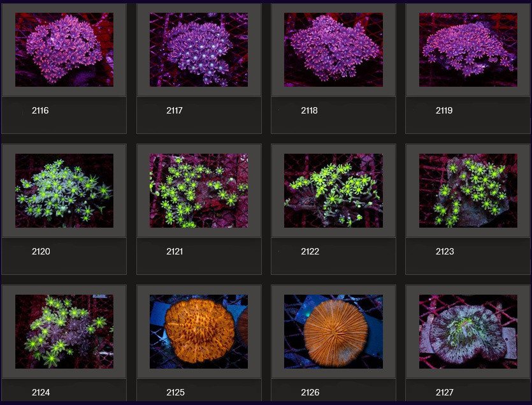Screen dimensions: 532x405
Task: Open the coral thumbnail numbered 2119
Action: (468, 50)
